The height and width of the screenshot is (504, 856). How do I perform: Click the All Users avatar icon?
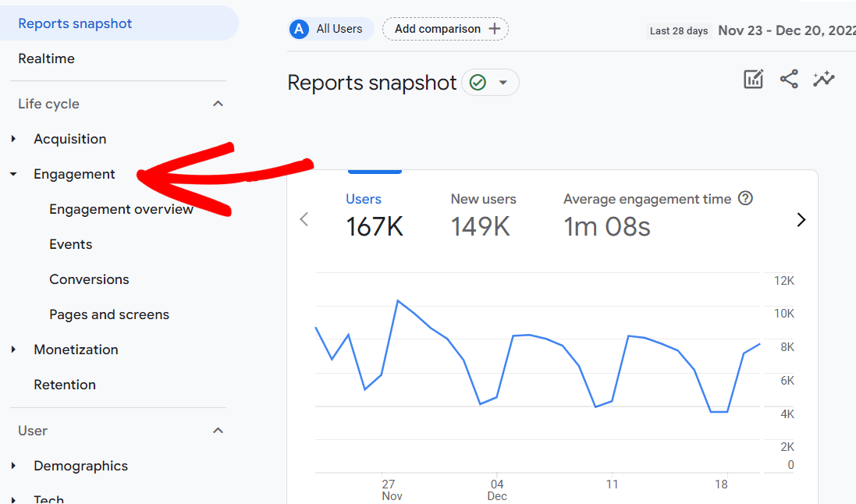click(x=298, y=29)
